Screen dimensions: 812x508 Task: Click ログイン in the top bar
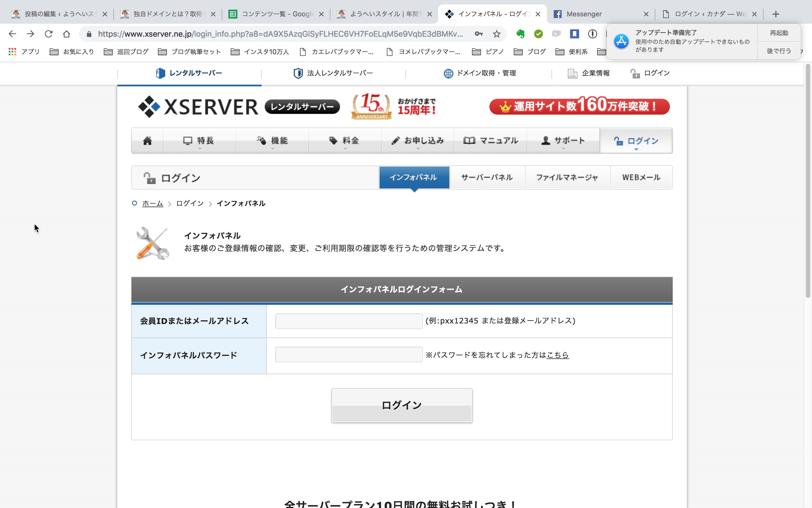650,73
